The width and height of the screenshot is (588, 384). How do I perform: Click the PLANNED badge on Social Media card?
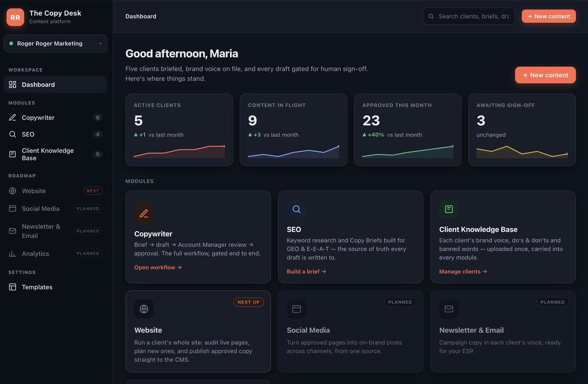pyautogui.click(x=400, y=302)
